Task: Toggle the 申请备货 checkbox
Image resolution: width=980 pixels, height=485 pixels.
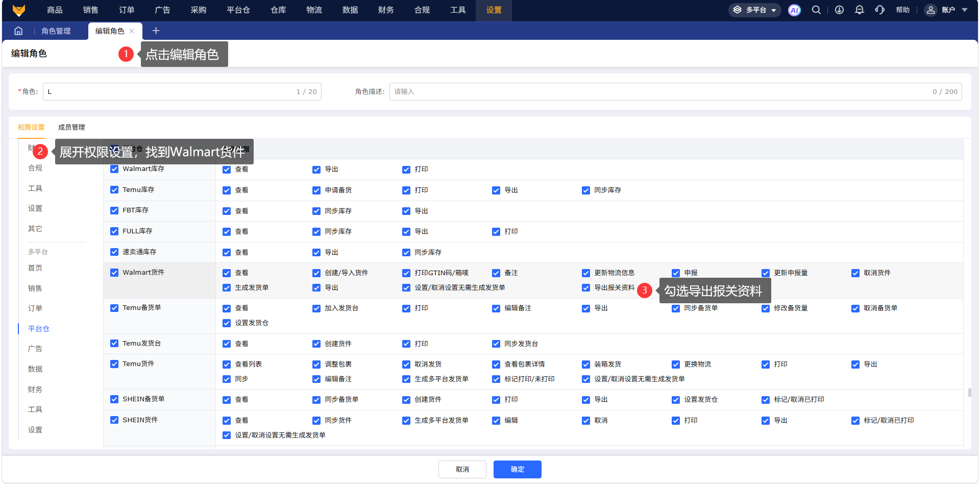Action: (x=316, y=190)
